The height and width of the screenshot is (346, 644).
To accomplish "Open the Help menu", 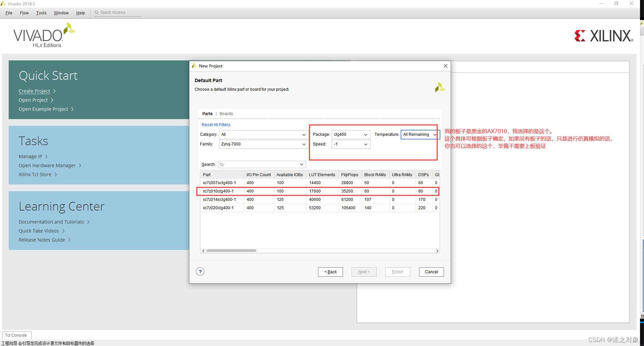I will [81, 13].
